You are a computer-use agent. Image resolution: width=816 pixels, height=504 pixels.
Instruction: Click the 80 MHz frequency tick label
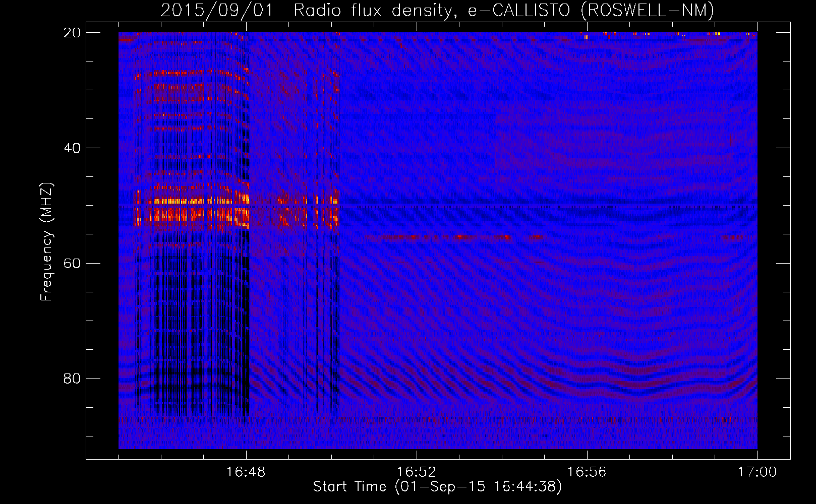(72, 379)
